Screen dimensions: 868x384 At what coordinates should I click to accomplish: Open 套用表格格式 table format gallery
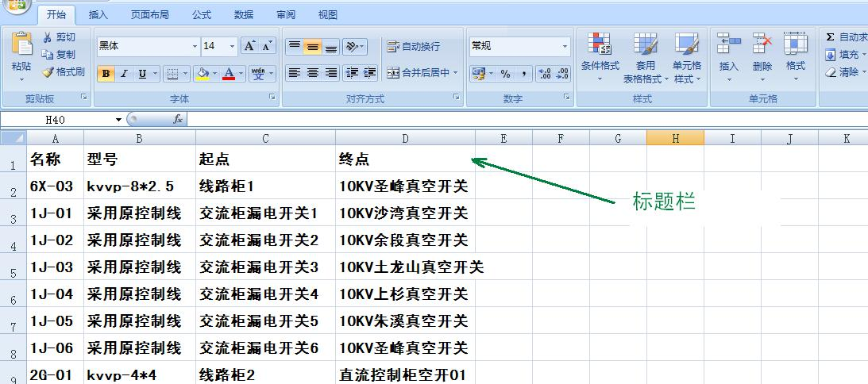point(646,58)
